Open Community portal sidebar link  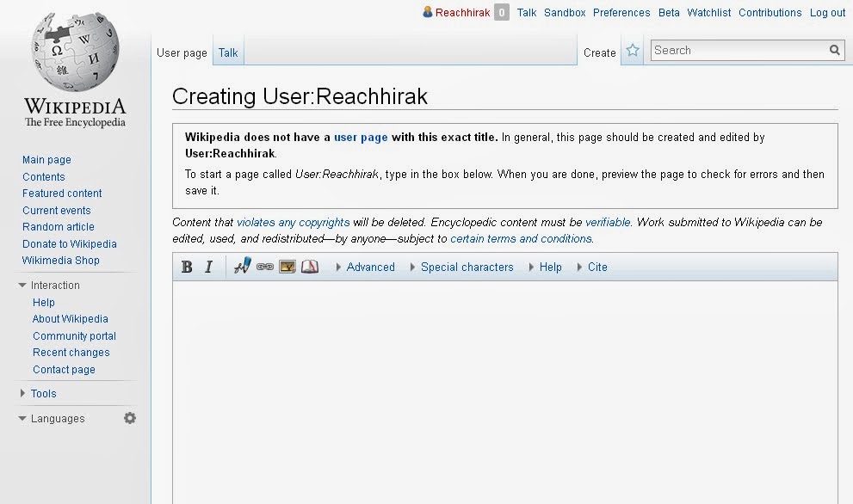click(74, 336)
